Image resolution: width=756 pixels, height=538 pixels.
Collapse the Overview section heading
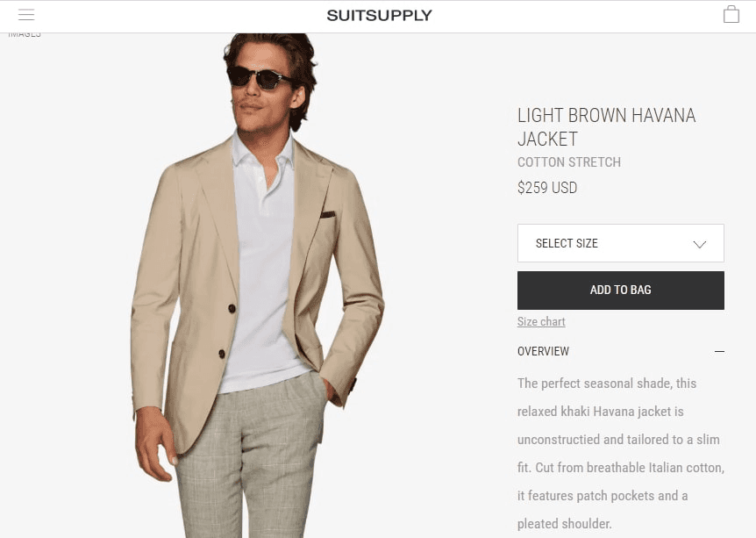[544, 351]
